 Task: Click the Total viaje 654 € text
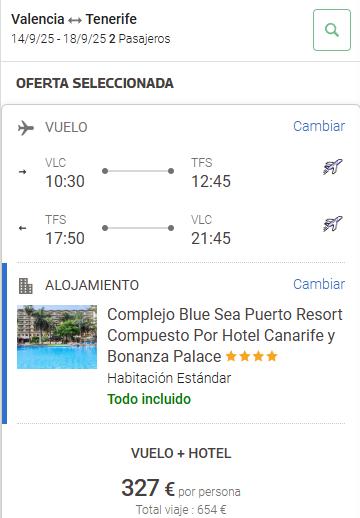181,510
